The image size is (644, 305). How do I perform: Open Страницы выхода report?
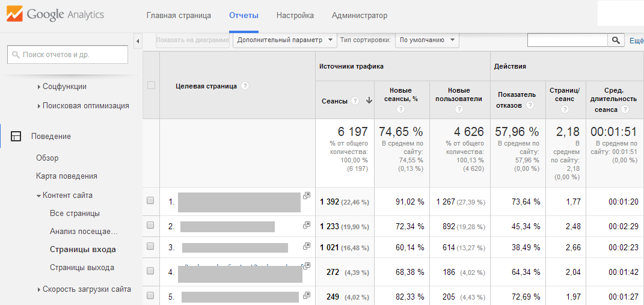point(82,268)
